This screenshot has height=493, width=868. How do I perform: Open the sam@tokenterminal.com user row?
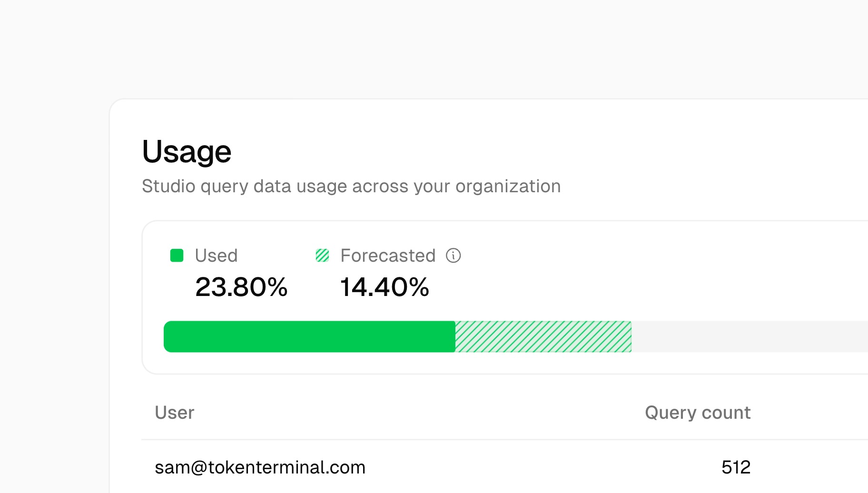click(x=260, y=467)
